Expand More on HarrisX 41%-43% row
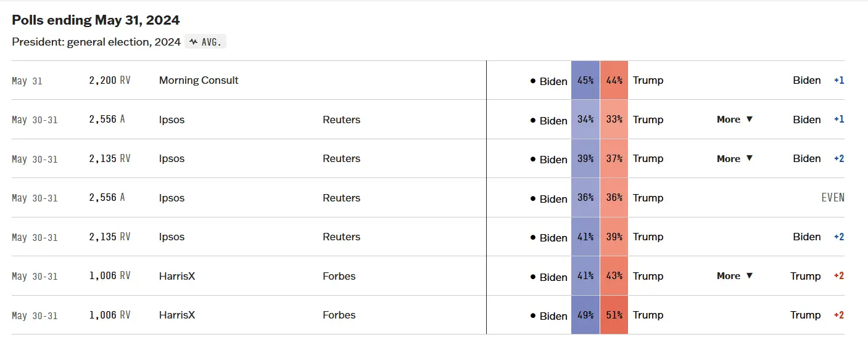The height and width of the screenshot is (337, 868). (735, 276)
